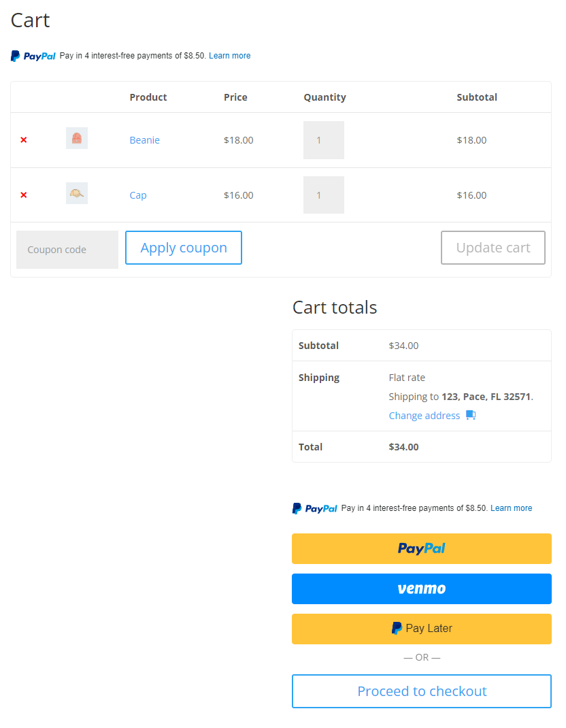The height and width of the screenshot is (728, 566).
Task: Click the Cart totals subtotal $34.00
Action: coord(403,346)
